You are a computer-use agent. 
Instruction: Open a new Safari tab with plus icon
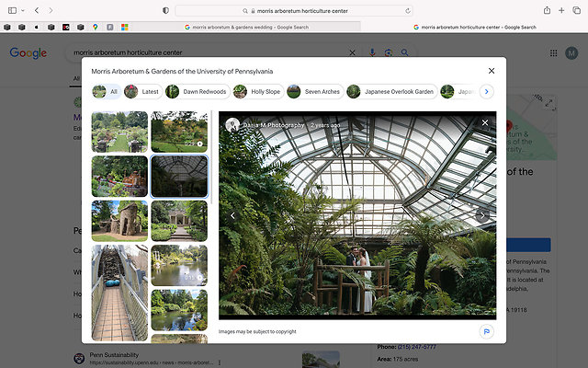pos(561,10)
